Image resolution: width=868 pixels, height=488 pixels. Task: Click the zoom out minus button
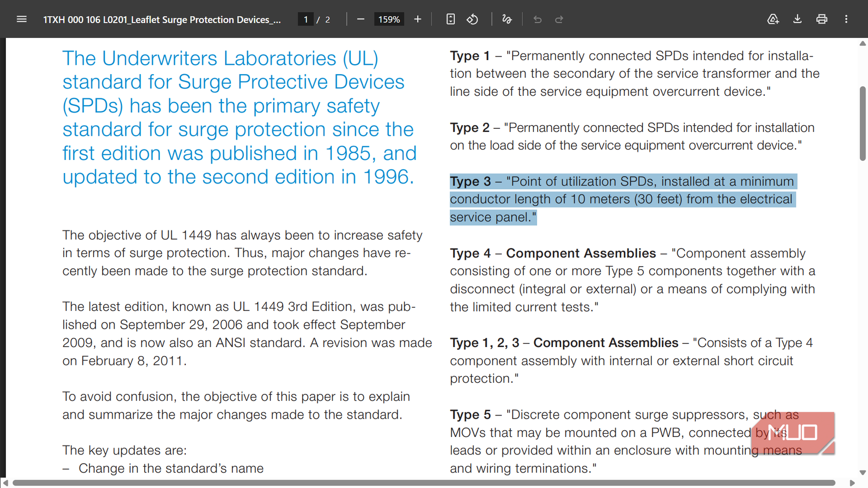click(360, 19)
